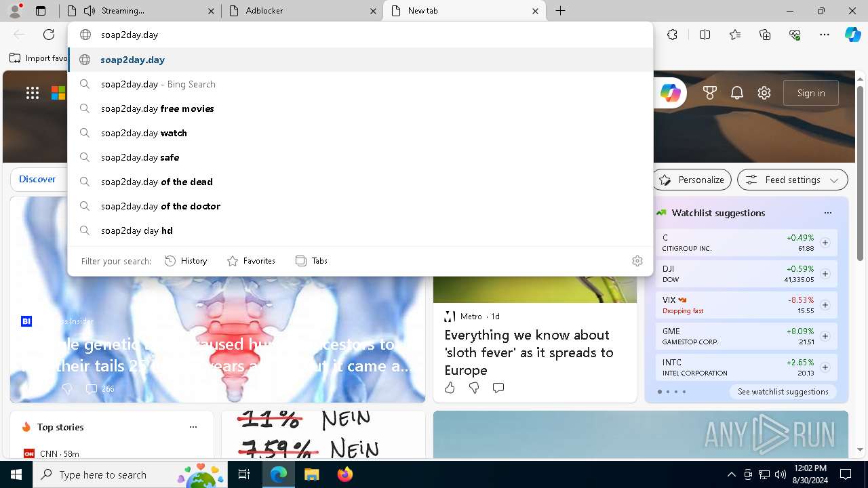Click the Copilot button on MSN page

[670, 93]
